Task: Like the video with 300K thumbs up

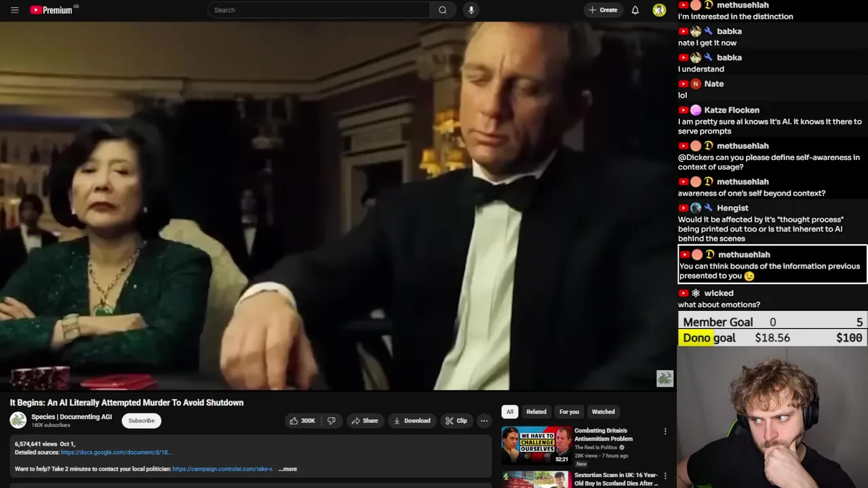Action: 302,421
